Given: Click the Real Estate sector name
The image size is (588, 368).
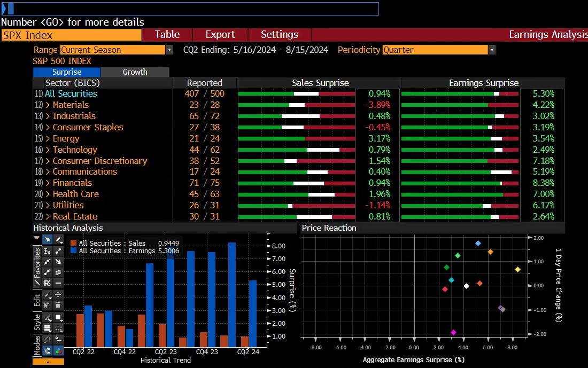Looking at the screenshot, I should pos(75,217).
